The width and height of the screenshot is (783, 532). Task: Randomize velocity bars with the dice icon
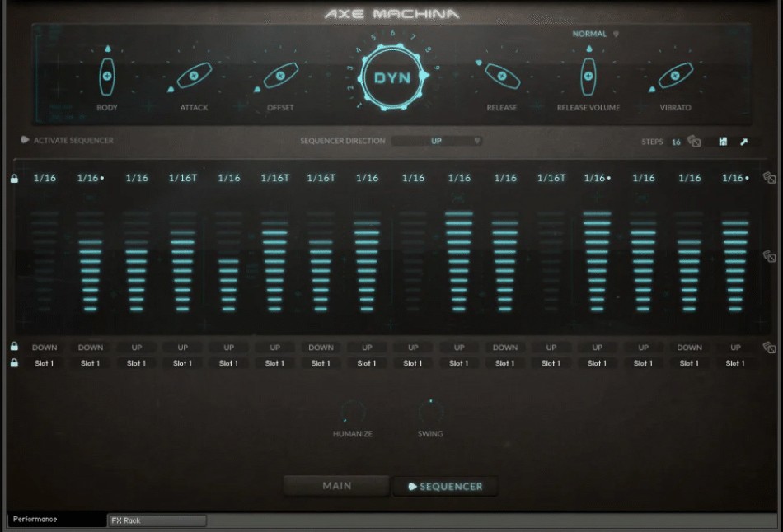tap(769, 256)
